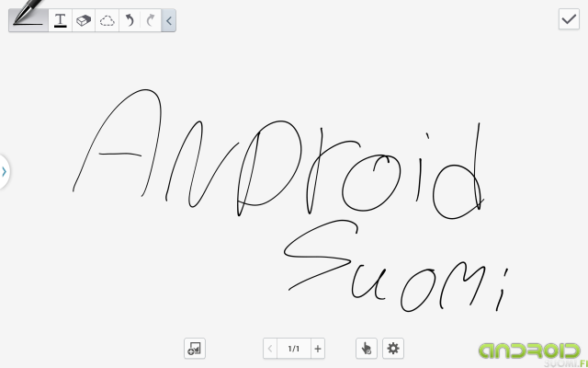Expand the left side panel arrow
588x368 pixels.
click(4, 172)
